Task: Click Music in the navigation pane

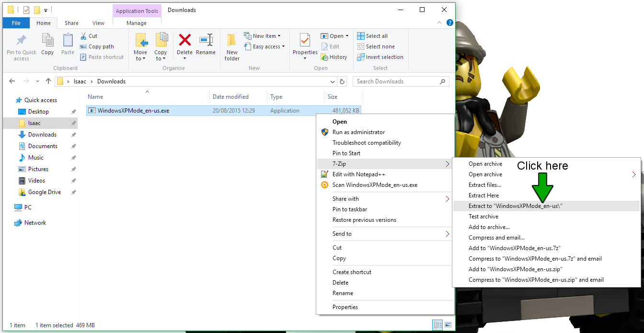Action: click(36, 158)
